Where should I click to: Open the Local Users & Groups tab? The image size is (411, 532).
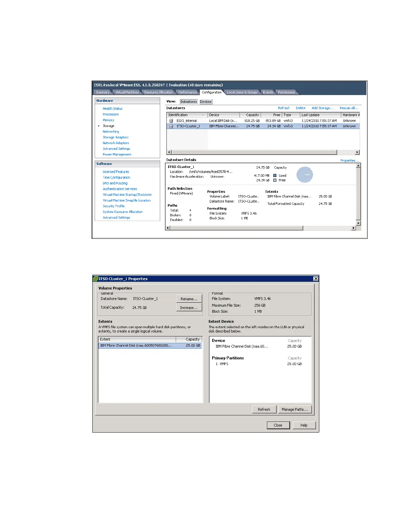point(242,92)
